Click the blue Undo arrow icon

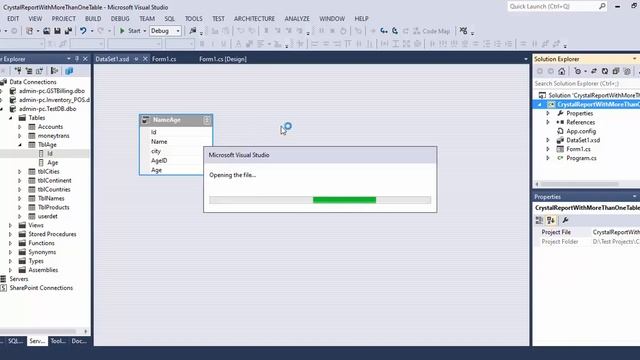[x=83, y=31]
